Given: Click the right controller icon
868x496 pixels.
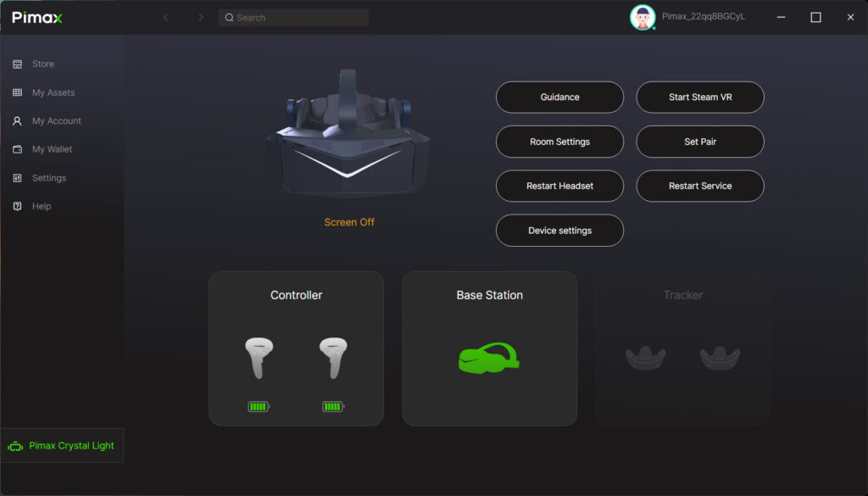Looking at the screenshot, I should pos(333,358).
